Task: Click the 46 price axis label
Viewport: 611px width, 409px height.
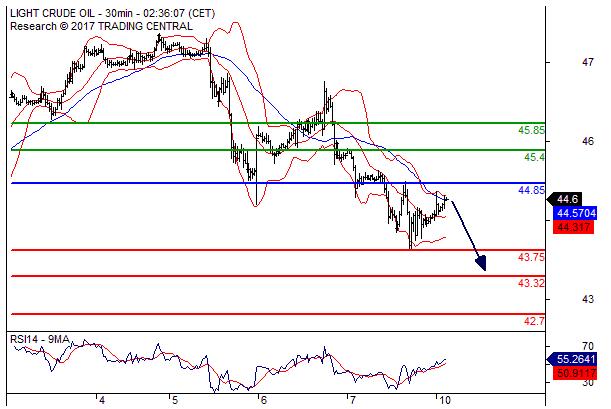Action: [588, 141]
